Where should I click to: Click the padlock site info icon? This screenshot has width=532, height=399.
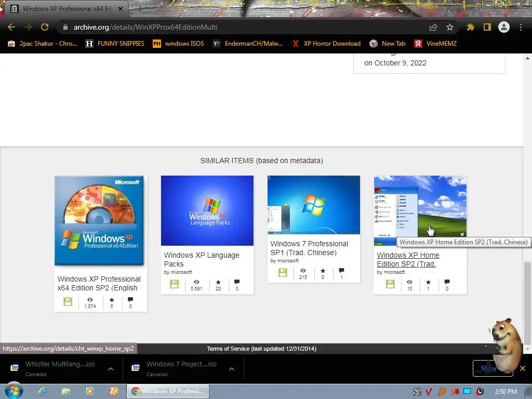pos(65,27)
